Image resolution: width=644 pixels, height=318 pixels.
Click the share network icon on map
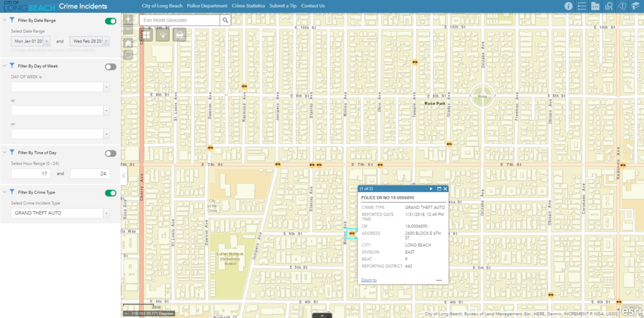[163, 34]
